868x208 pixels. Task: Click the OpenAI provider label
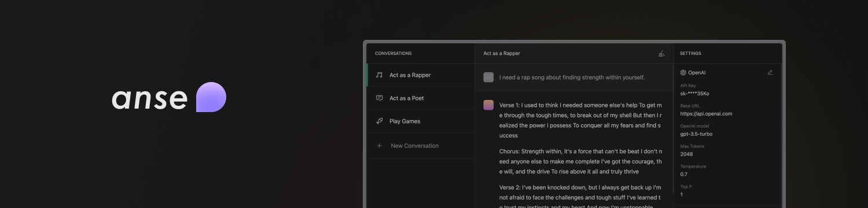click(x=697, y=73)
